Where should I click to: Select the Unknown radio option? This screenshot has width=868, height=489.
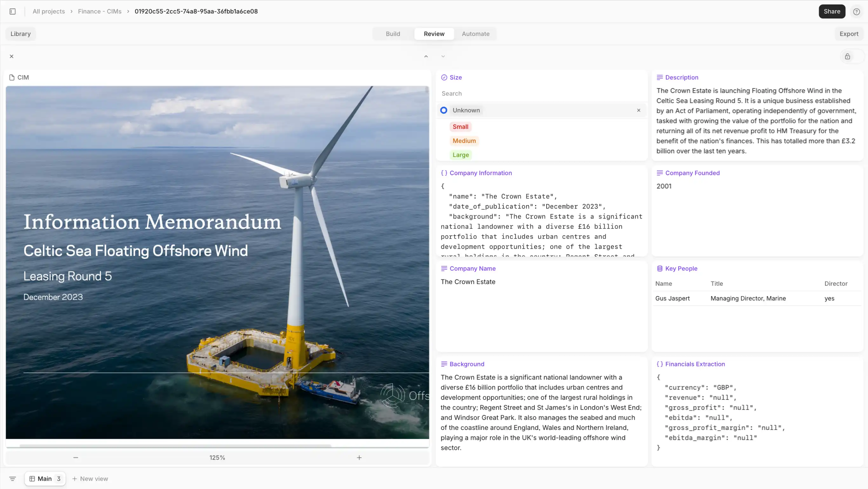click(x=444, y=110)
